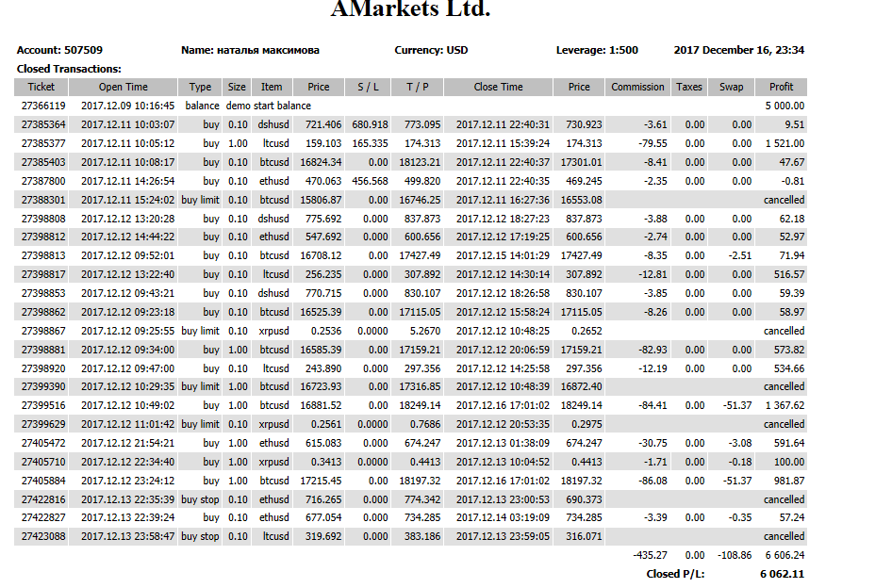Screen dimensions: 892x588
Task: Click the S / L column header
Action: pos(368,87)
